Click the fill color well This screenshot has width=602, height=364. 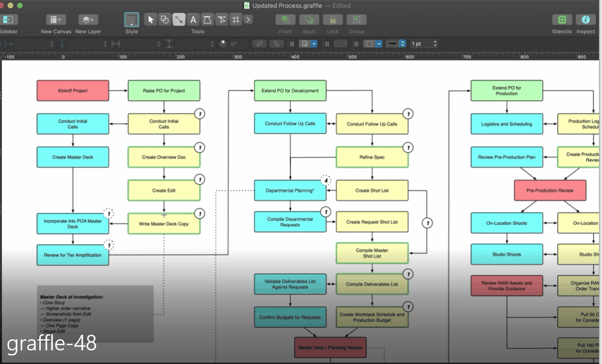click(x=340, y=44)
